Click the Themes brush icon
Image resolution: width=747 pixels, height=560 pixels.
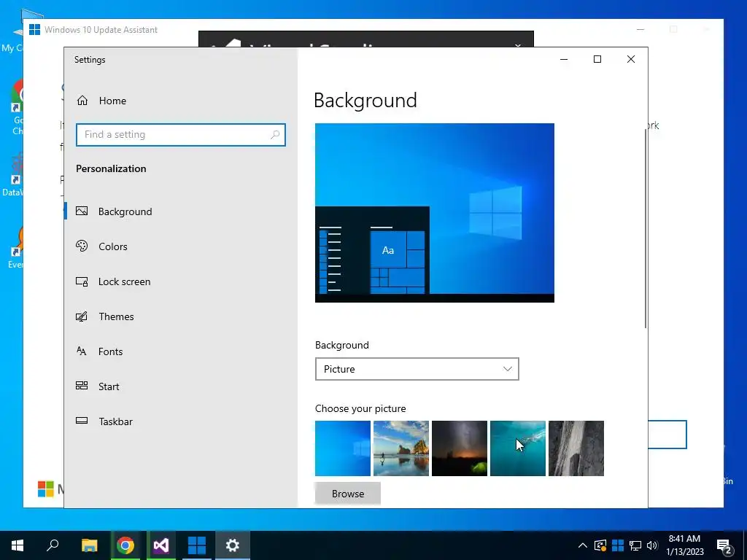coord(82,316)
